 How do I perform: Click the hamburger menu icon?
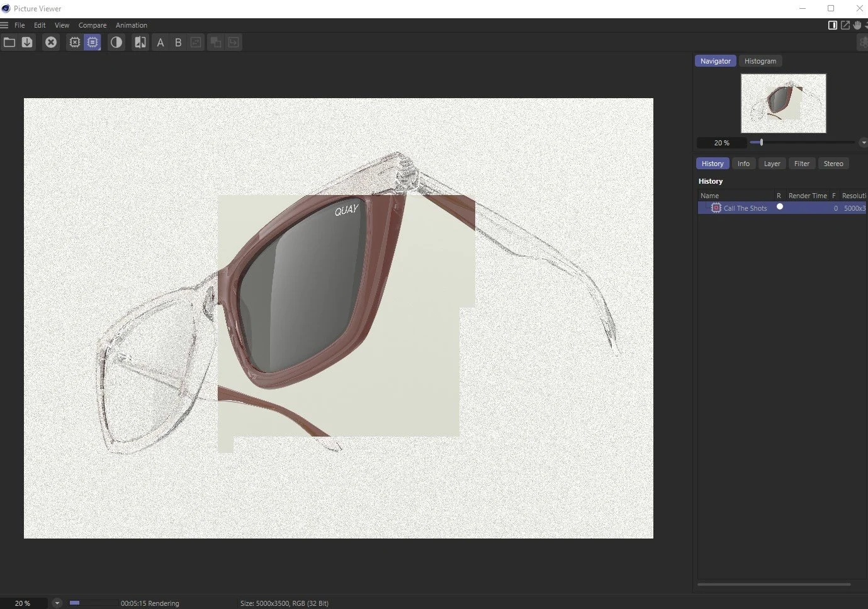4,25
